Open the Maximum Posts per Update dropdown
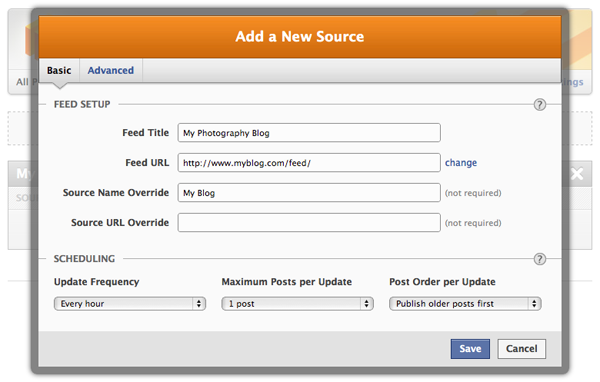The width and height of the screenshot is (600, 382). (x=297, y=304)
